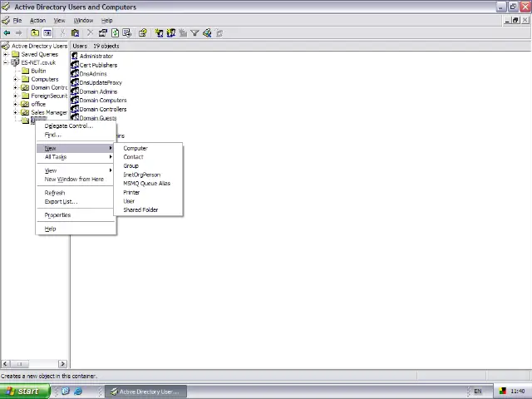Open the All Tasks submenu
This screenshot has height=399, width=532.
click(75, 157)
